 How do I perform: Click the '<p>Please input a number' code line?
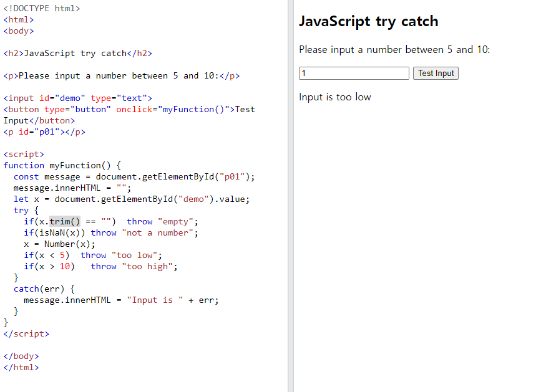point(122,76)
